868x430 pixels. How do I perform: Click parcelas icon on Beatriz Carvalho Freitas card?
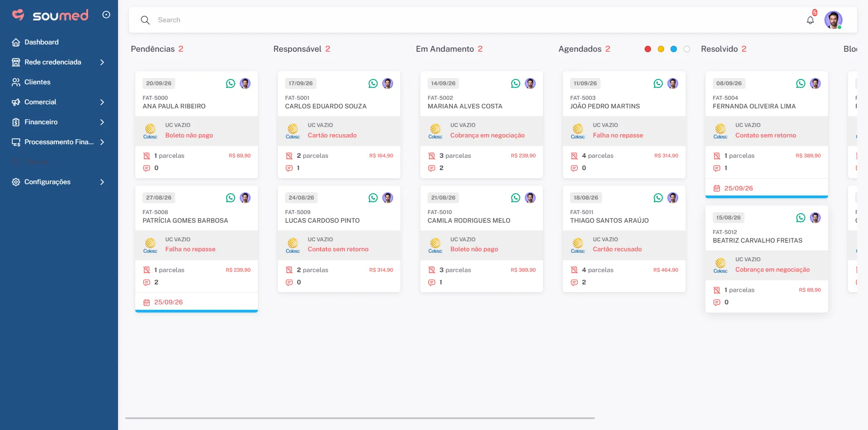717,290
